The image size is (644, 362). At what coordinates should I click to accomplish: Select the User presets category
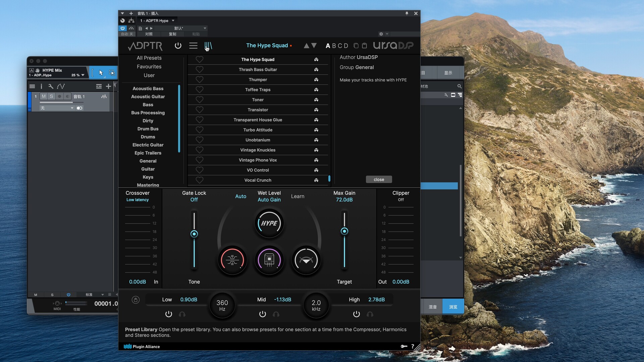coord(149,75)
